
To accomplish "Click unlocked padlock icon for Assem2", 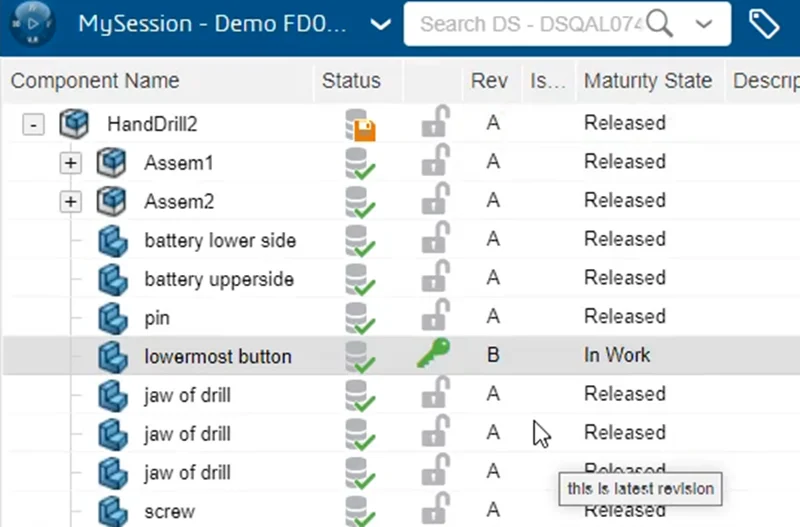I will tap(434, 200).
